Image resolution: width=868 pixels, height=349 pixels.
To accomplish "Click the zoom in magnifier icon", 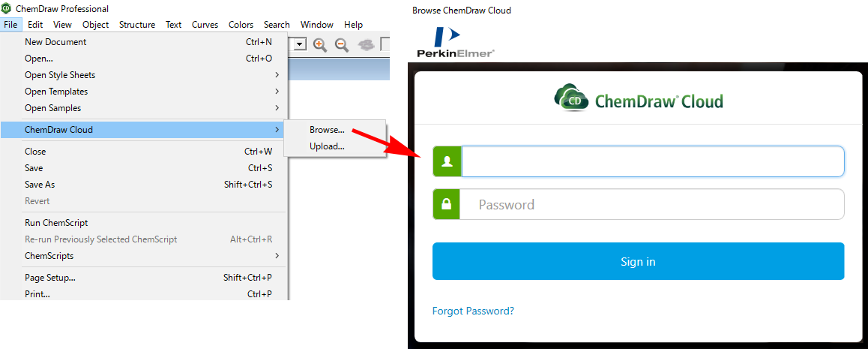I will tap(320, 45).
